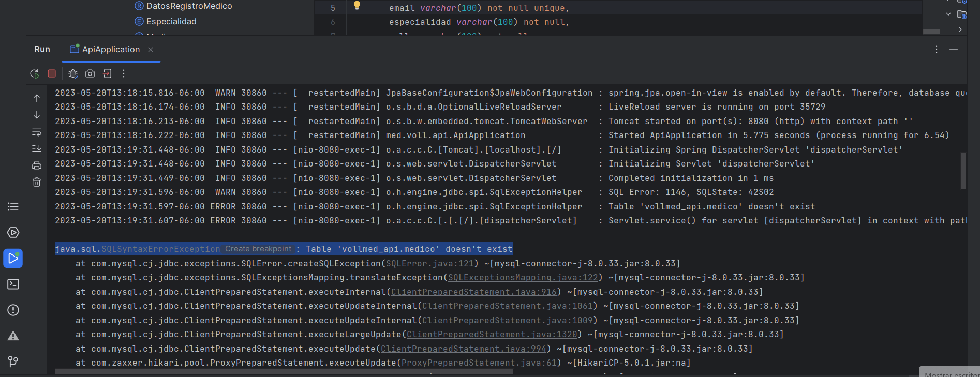Screen dimensions: 980x377
Task: Open the SQLError.java:121 link
Action: point(430,264)
